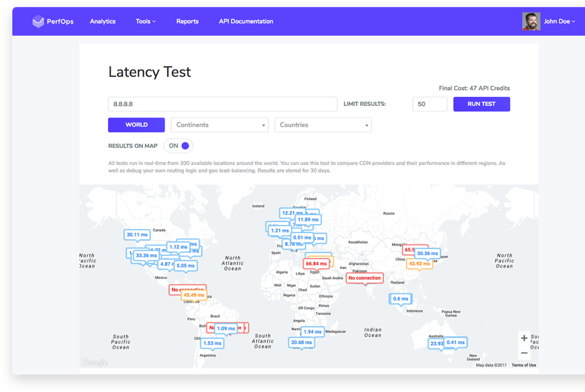Select the 1.21 ms map marker

pyautogui.click(x=280, y=230)
